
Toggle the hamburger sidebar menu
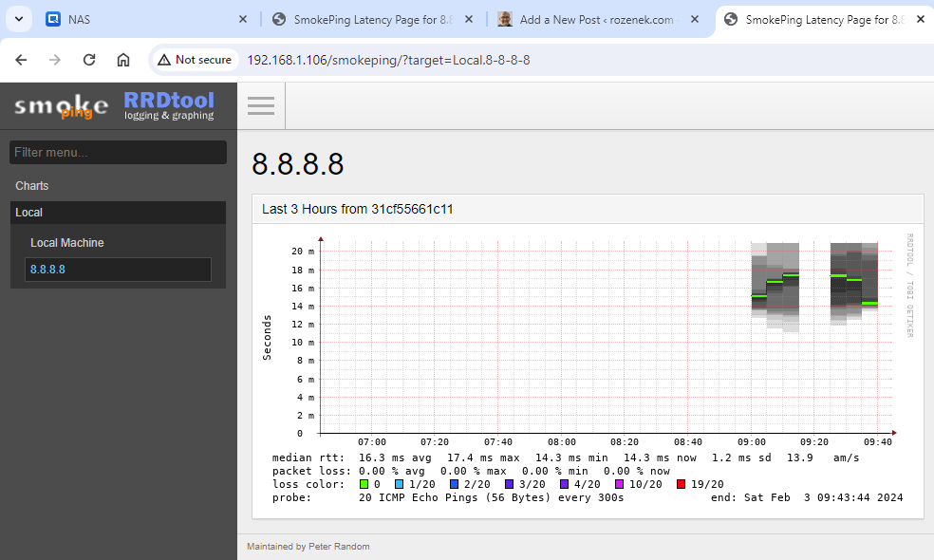(261, 106)
